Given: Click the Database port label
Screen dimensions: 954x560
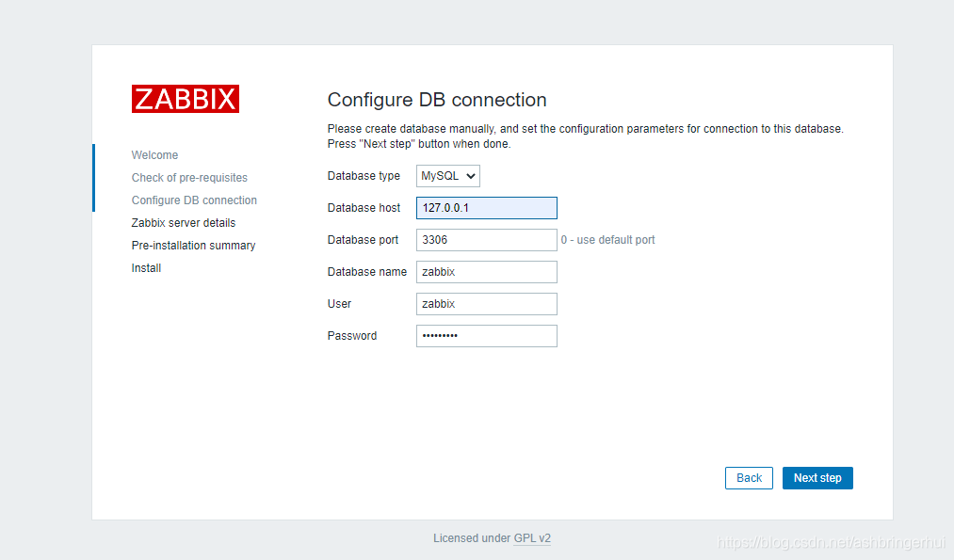Looking at the screenshot, I should point(363,240).
